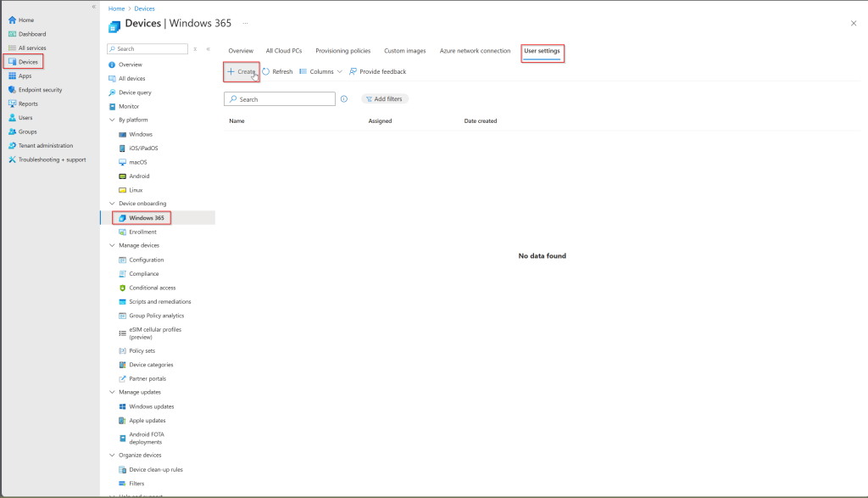Collapse the Organize devices group
Screen dimensions: 868x498
coord(112,455)
